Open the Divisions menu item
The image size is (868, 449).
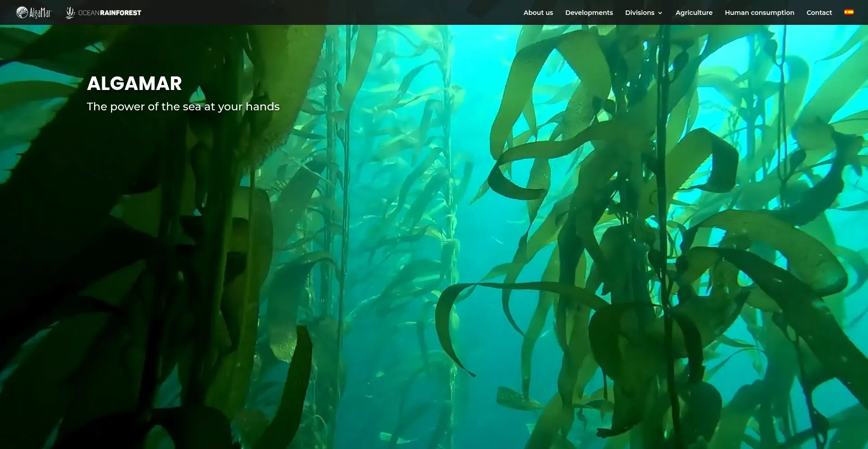point(639,13)
